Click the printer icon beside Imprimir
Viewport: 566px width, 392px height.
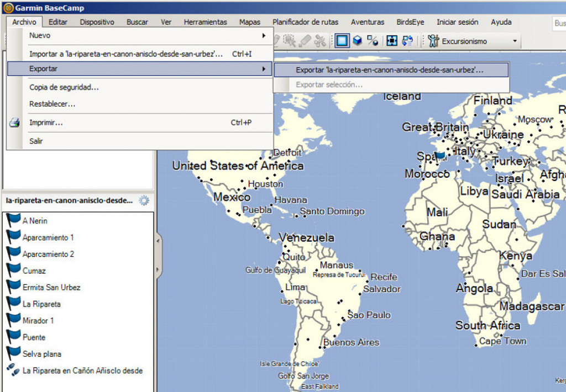coord(14,123)
